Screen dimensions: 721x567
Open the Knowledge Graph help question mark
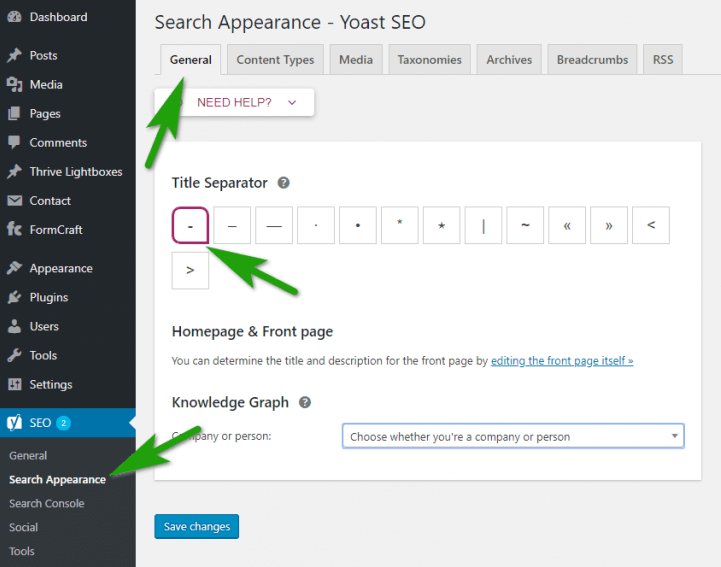[x=305, y=402]
